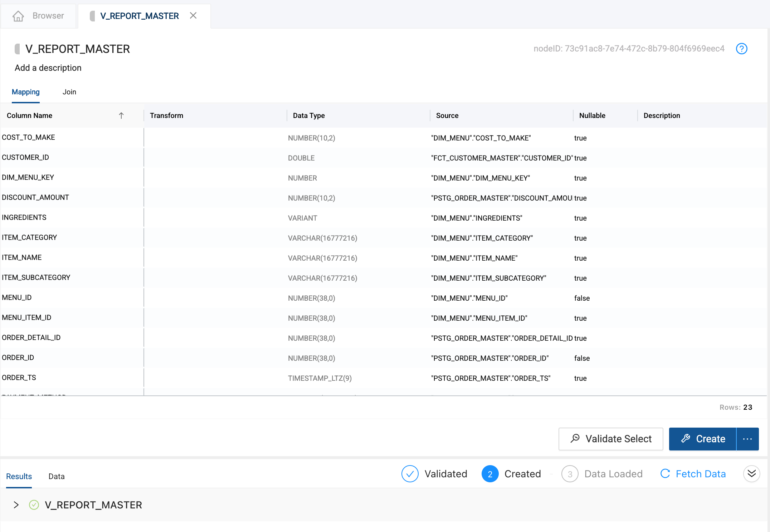770x532 pixels.
Task: Click the Validated checkmark step icon
Action: click(410, 474)
